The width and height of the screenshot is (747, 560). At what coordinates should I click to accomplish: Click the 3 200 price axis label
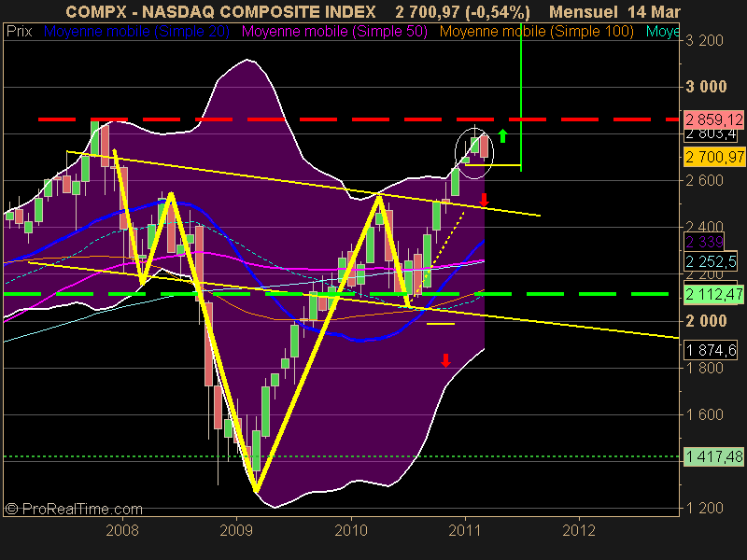705,40
